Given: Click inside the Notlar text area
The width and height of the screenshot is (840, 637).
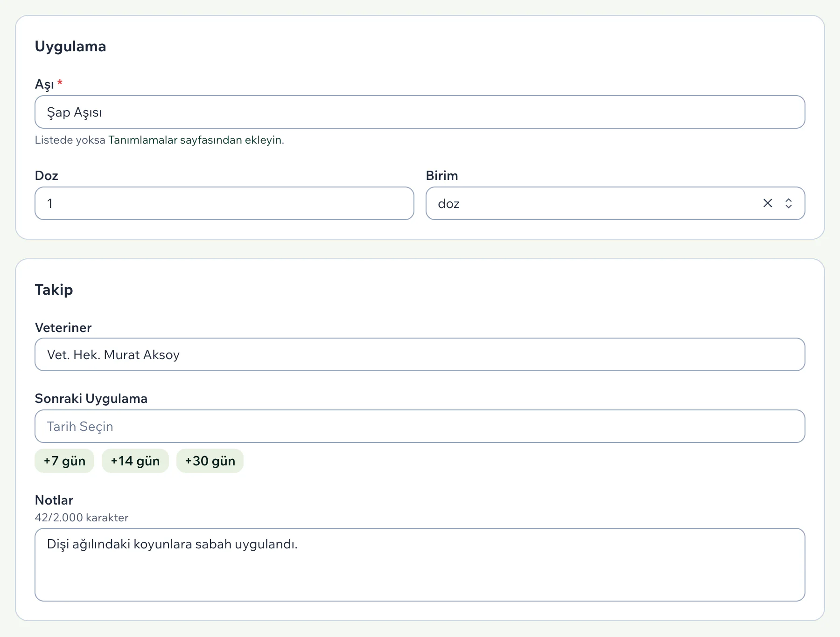Looking at the screenshot, I should click(420, 565).
